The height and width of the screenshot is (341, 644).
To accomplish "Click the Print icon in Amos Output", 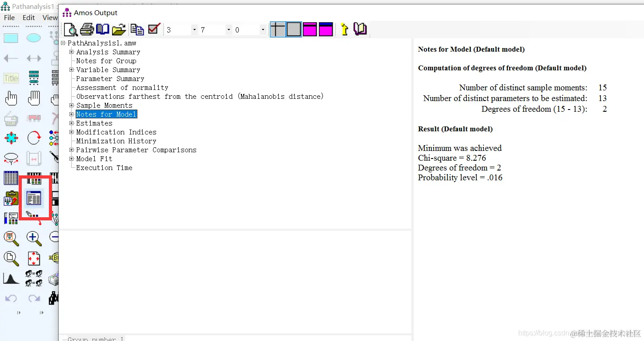I will click(x=87, y=29).
